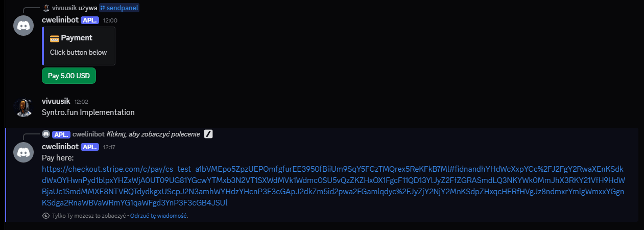
Task: Click the slash command icon beside "Kliknij, aby zobaczyć polecenie"
Action: click(208, 134)
